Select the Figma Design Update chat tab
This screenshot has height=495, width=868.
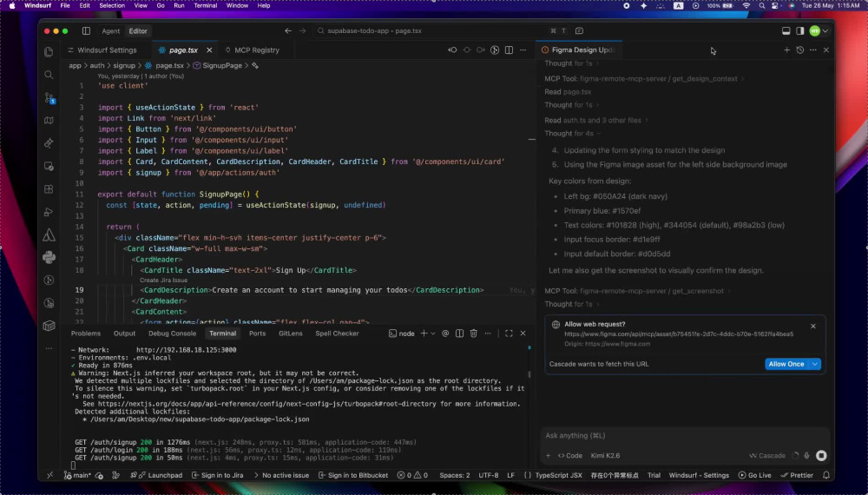tap(579, 49)
